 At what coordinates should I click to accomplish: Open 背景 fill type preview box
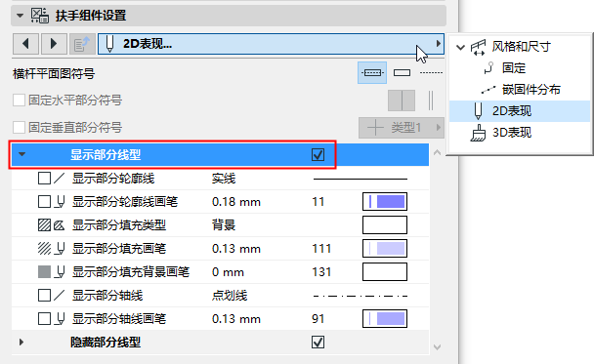point(385,225)
